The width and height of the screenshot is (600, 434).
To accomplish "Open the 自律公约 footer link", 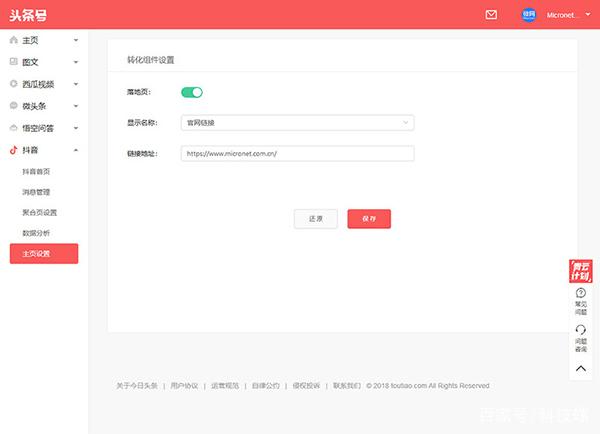I will pyautogui.click(x=266, y=386).
